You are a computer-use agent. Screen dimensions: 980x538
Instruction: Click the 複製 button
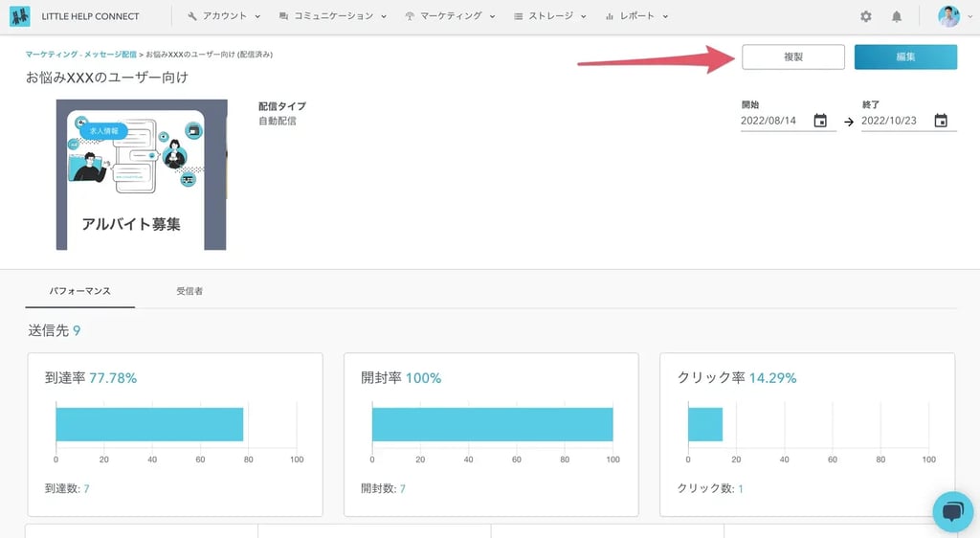coord(793,57)
